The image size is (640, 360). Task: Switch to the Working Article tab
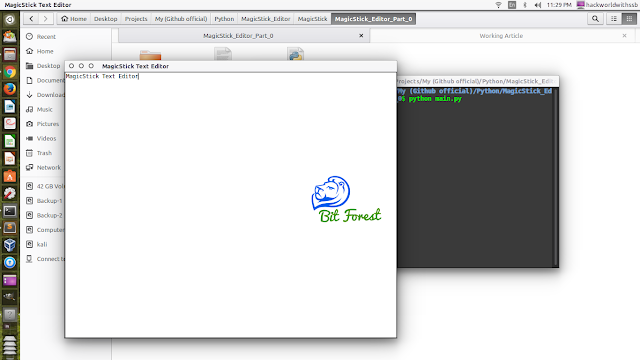click(502, 36)
